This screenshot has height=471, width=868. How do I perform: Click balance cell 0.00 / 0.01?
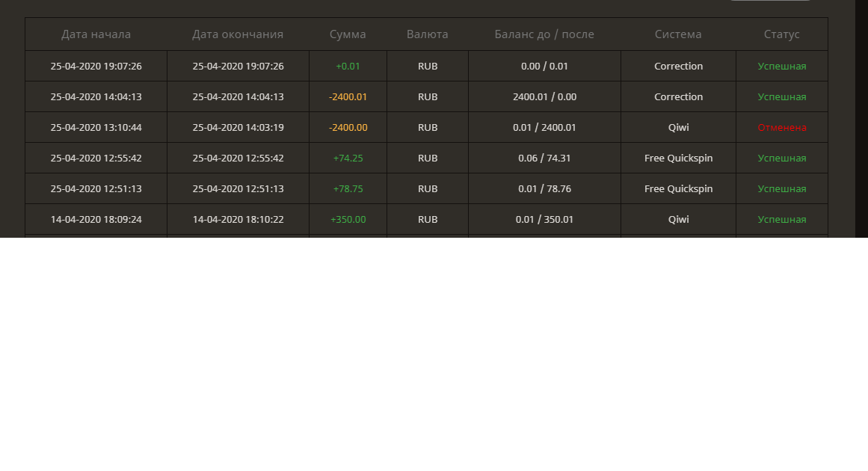pos(544,66)
